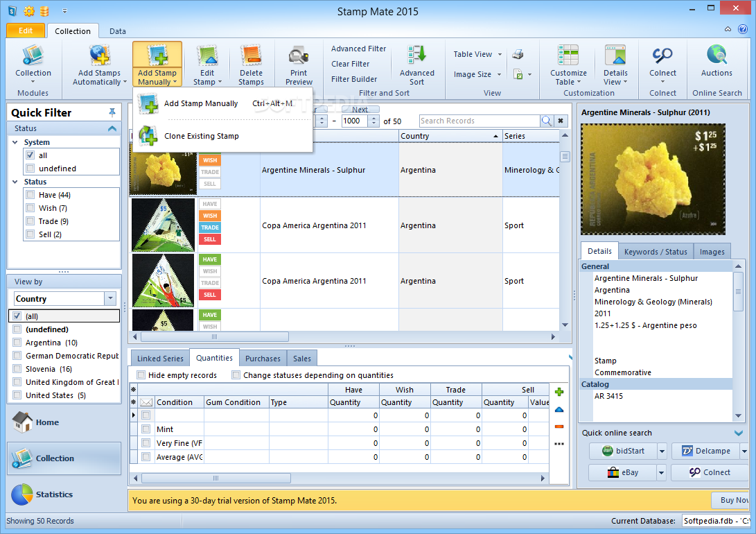
Task: Check the Trade (9) status filter
Action: coord(30,221)
